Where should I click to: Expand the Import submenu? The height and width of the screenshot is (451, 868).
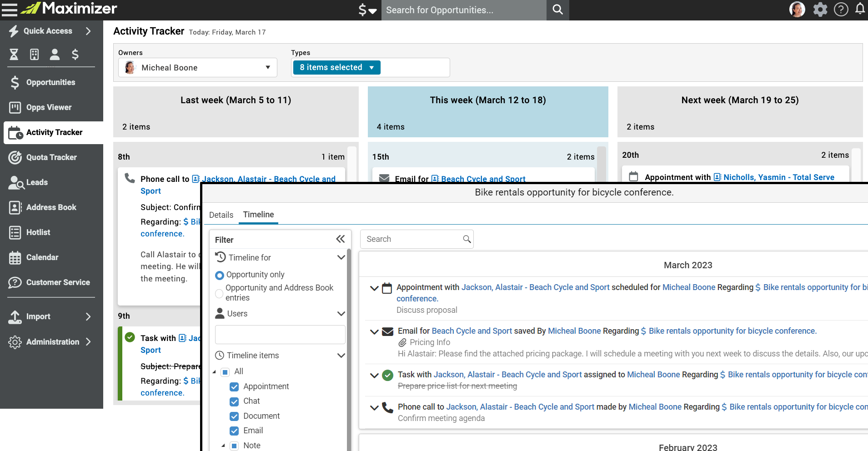pyautogui.click(x=88, y=316)
